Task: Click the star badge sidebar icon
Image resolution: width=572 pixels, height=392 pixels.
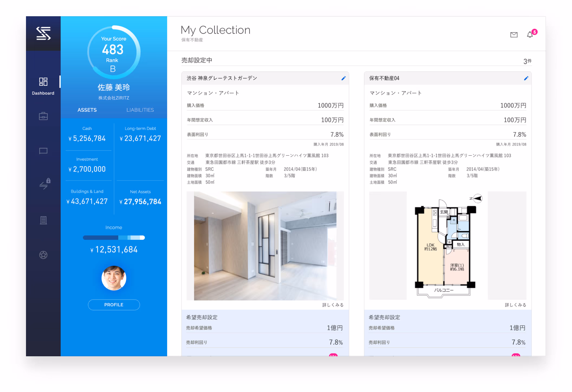Action: [43, 255]
